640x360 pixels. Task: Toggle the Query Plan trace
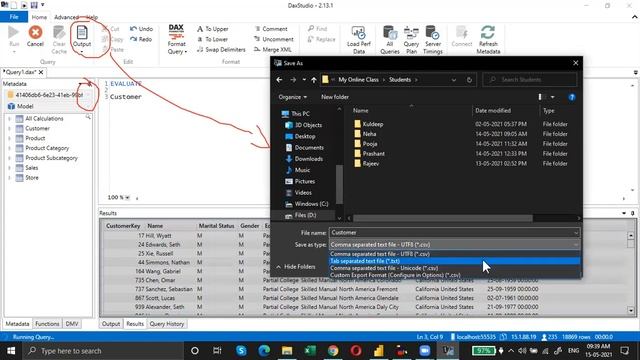tap(411, 40)
